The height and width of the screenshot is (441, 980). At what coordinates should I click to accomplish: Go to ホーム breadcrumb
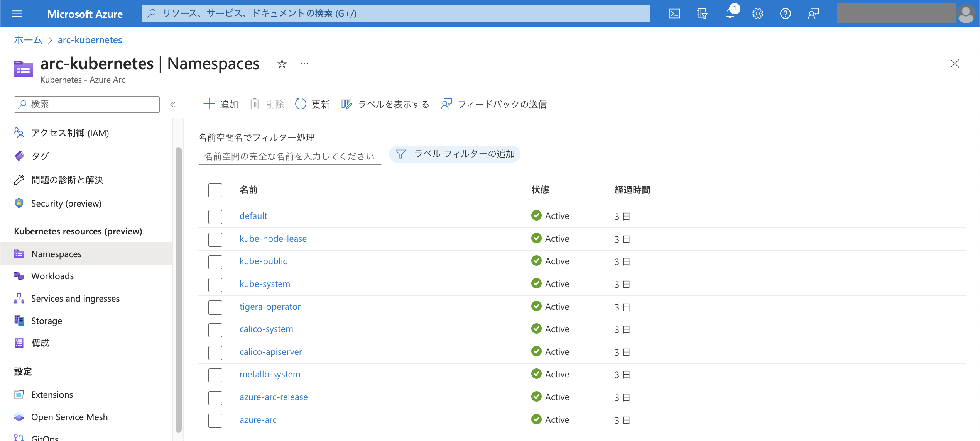click(x=28, y=40)
